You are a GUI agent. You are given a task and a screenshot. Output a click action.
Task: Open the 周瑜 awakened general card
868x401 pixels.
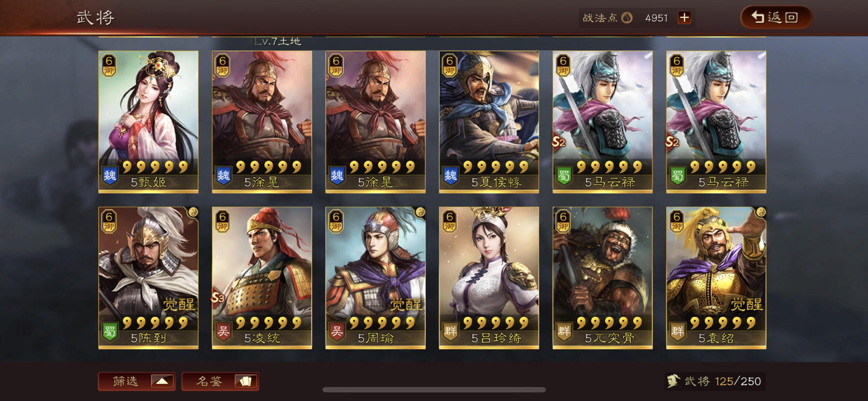pyautogui.click(x=375, y=278)
